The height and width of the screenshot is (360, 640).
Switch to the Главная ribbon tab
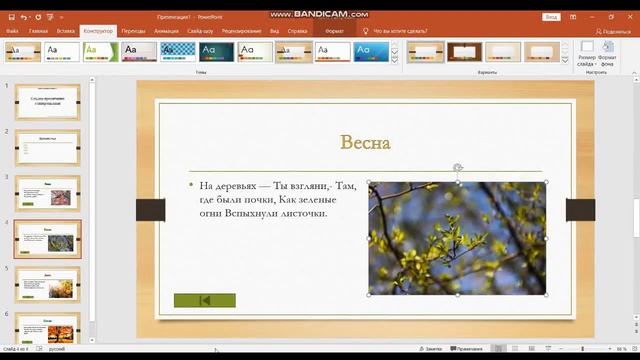click(38, 31)
